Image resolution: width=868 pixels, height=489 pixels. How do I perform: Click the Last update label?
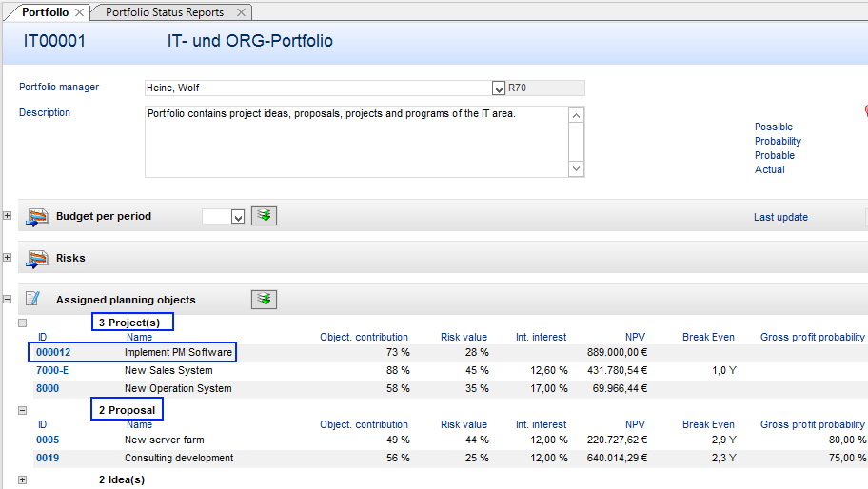coord(780,218)
